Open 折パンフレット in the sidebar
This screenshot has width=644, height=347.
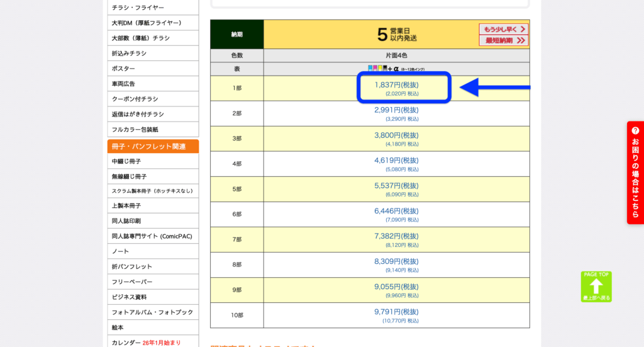(x=153, y=266)
